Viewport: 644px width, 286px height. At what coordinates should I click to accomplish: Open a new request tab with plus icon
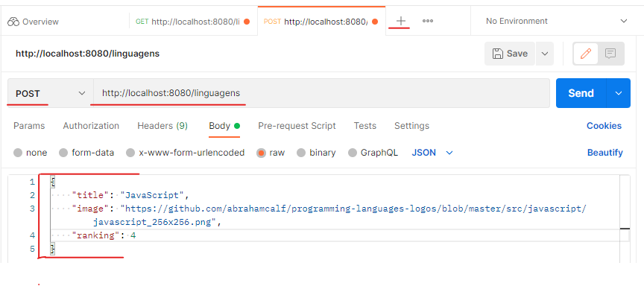pos(400,21)
